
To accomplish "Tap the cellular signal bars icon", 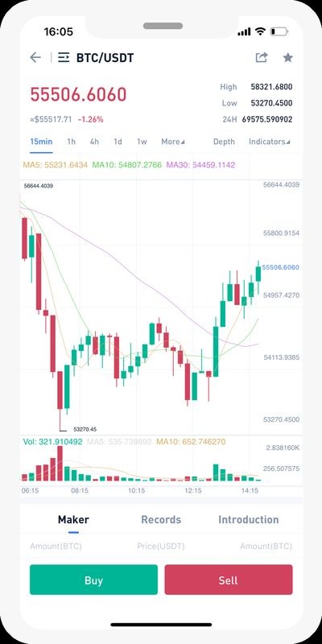I will click(x=245, y=31).
